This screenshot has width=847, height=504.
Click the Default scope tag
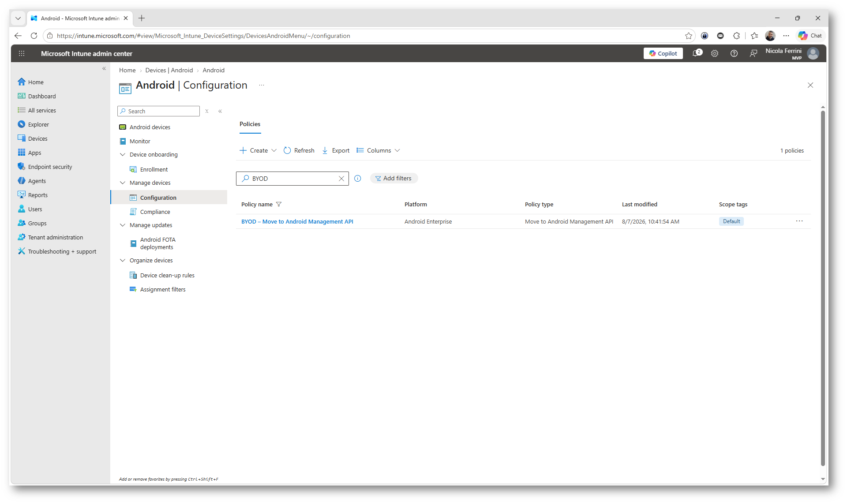731,221
